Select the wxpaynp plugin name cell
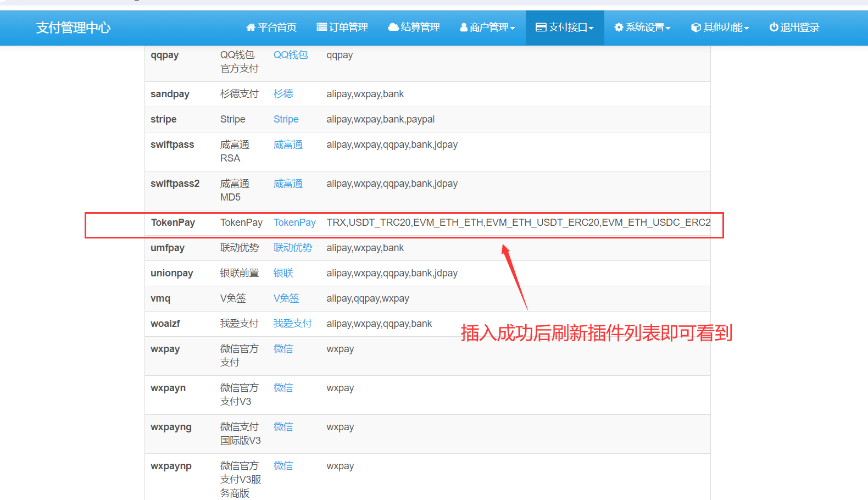Image resolution: width=868 pixels, height=500 pixels. point(171,466)
